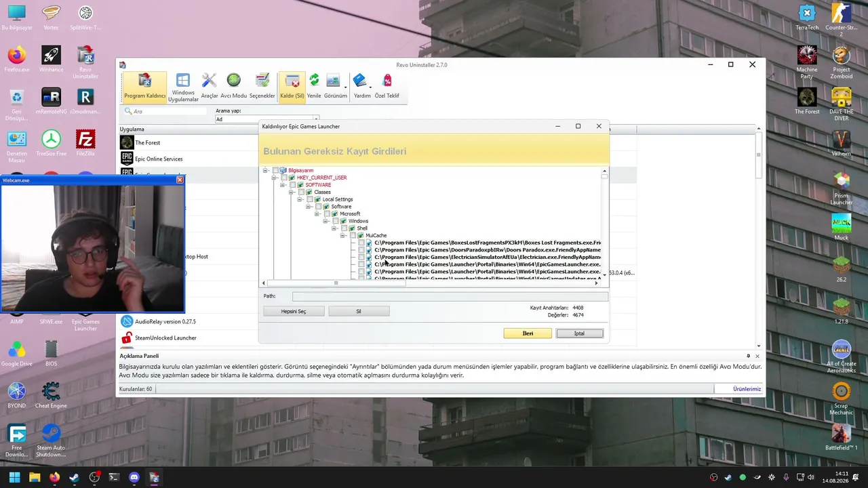The height and width of the screenshot is (488, 868).
Task: Collapse the Local Settings tree node
Action: 300,199
